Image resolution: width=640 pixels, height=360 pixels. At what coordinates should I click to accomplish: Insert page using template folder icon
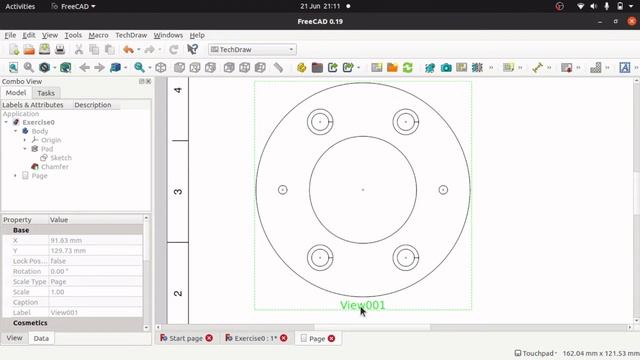click(x=392, y=67)
